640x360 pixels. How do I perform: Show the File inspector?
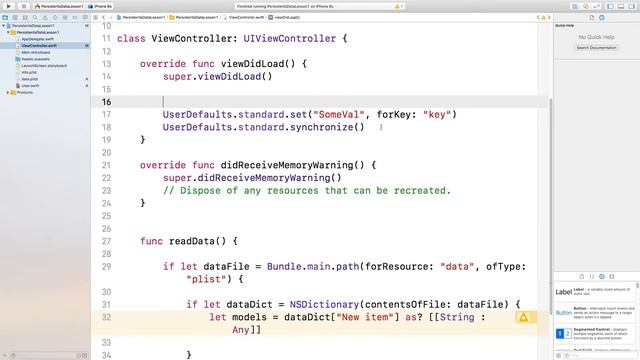(591, 18)
